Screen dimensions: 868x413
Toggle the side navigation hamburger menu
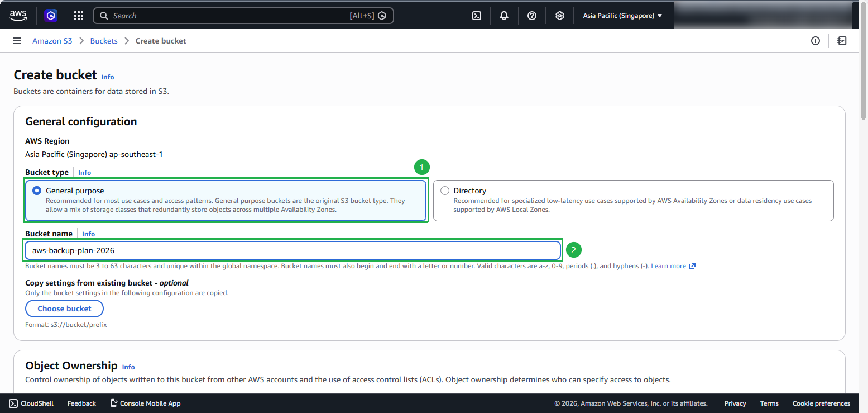(x=17, y=41)
